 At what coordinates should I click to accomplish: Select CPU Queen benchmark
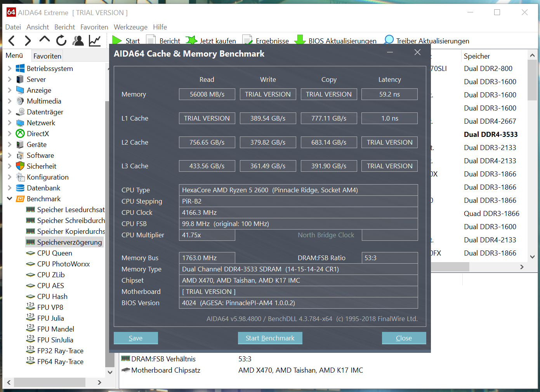click(x=55, y=253)
